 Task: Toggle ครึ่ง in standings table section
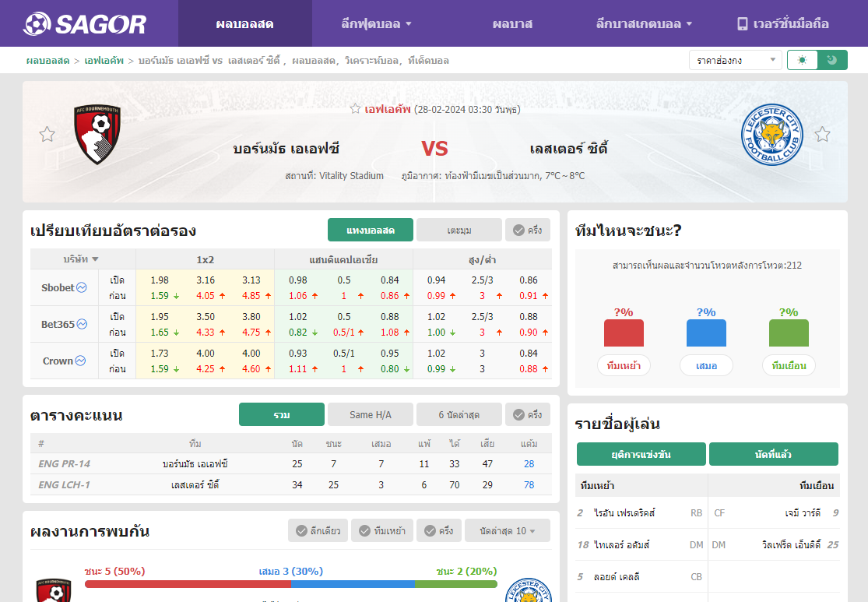pyautogui.click(x=528, y=414)
